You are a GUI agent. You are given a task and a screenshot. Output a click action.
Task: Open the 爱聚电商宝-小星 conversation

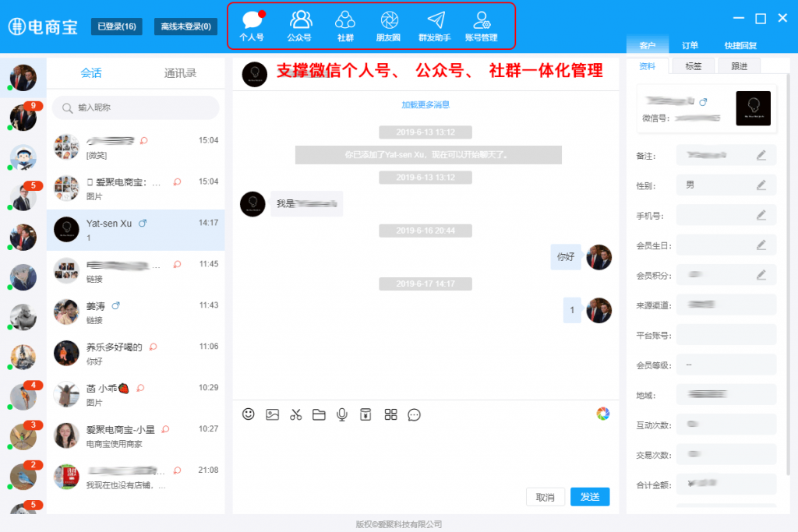click(x=136, y=436)
